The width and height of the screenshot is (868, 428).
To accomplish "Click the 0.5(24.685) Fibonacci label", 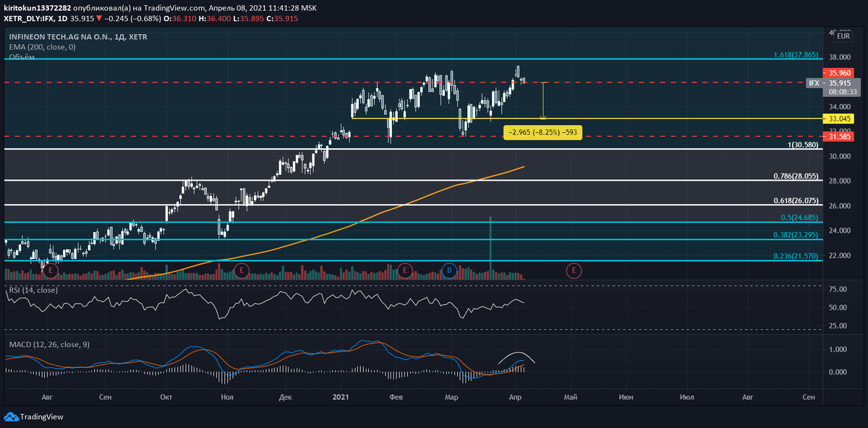I will click(800, 218).
